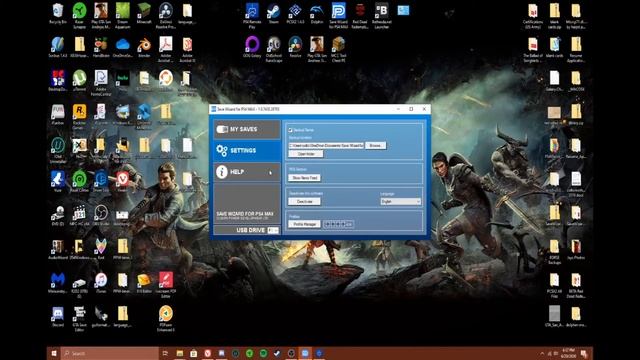Image resolution: width=640 pixels, height=360 pixels.
Task: Open Malwarebytes desktop shortcut
Action: [58, 283]
